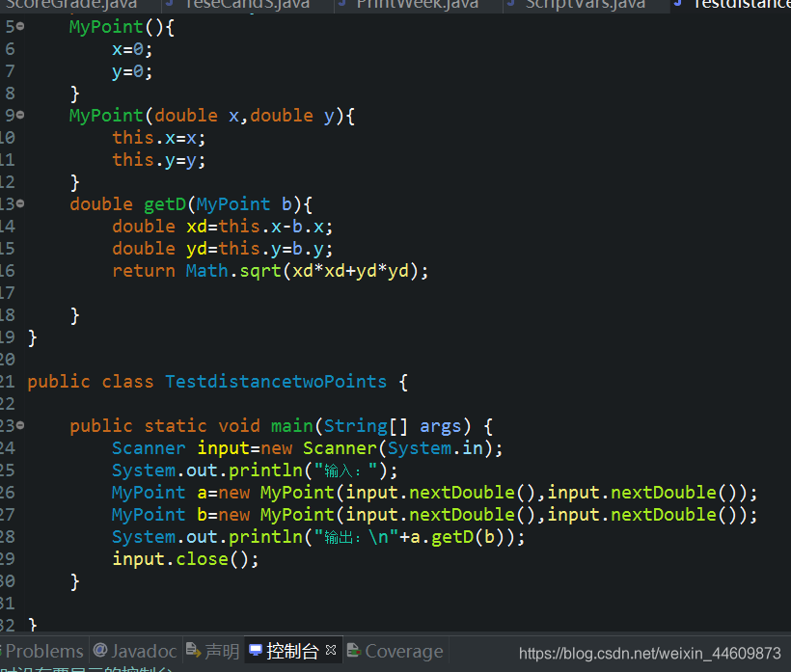Click the println "输入：" statement
791x672 pixels.
point(255,470)
